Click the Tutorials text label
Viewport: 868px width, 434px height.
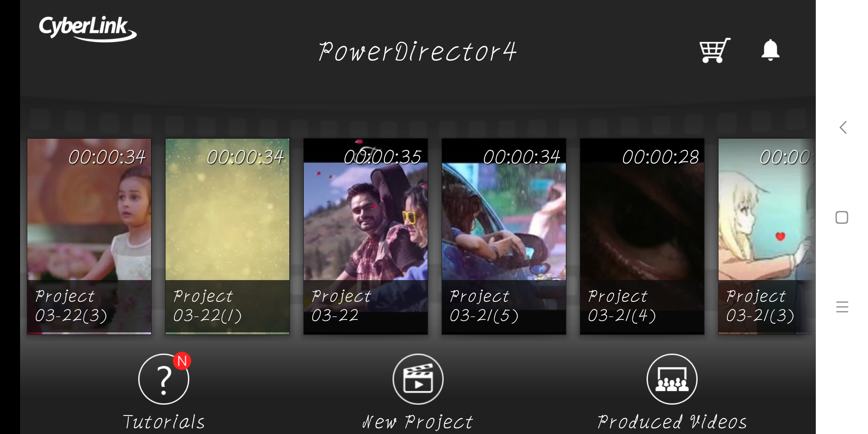164,422
